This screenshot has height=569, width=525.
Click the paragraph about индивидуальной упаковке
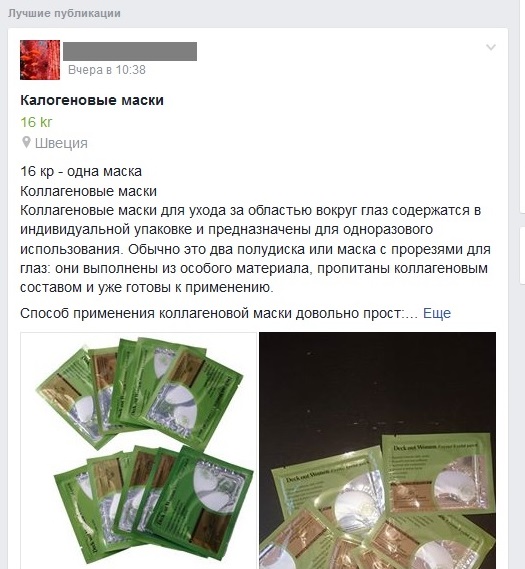255,249
